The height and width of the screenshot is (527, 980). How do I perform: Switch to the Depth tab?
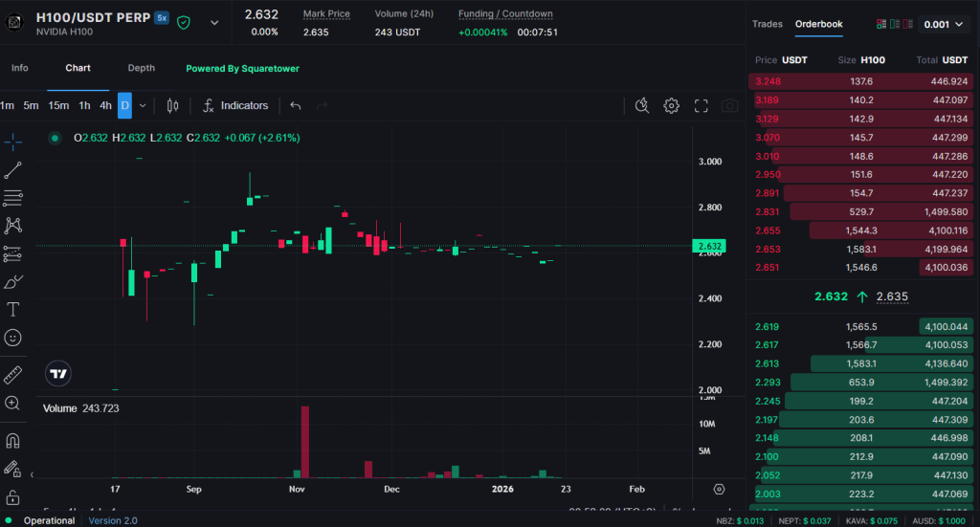click(141, 68)
